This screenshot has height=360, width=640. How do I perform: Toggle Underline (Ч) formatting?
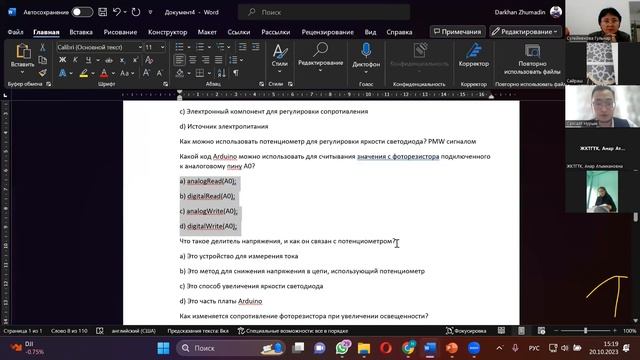click(88, 60)
